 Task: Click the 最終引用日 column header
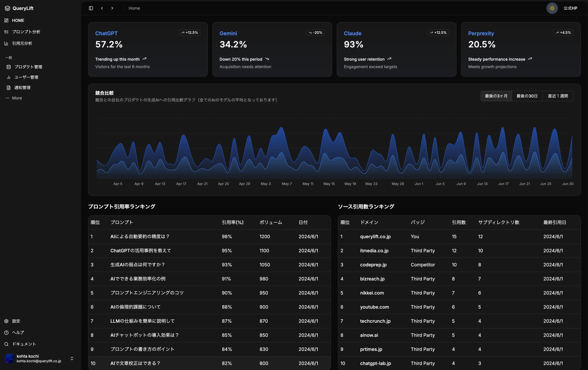pos(555,222)
